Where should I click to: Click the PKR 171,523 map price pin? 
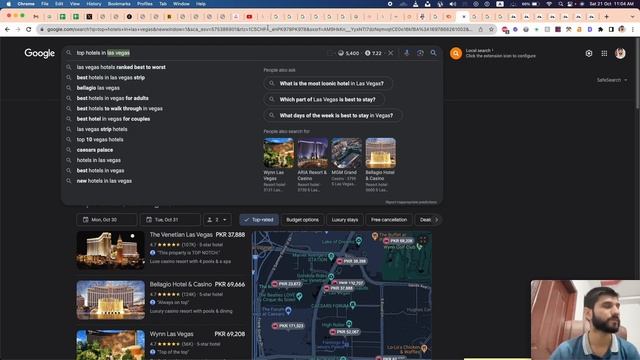click(x=288, y=326)
